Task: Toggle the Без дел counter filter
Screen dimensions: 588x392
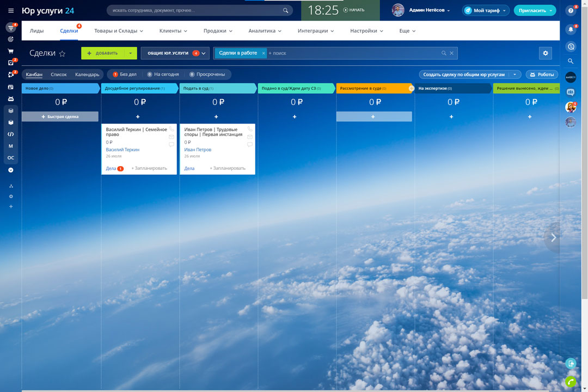Action: click(x=125, y=74)
